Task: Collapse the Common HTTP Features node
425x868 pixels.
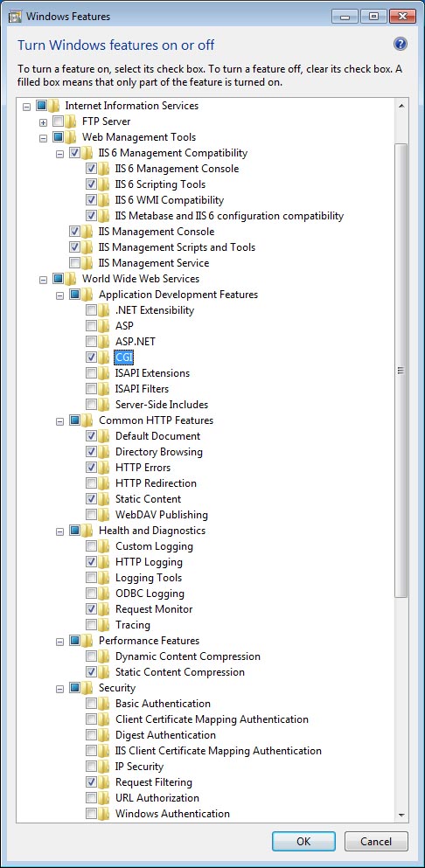Action: coord(59,420)
